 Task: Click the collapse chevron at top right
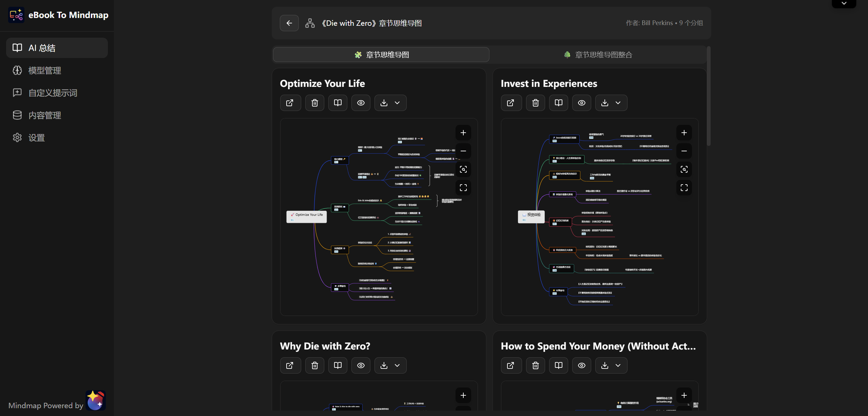844,3
